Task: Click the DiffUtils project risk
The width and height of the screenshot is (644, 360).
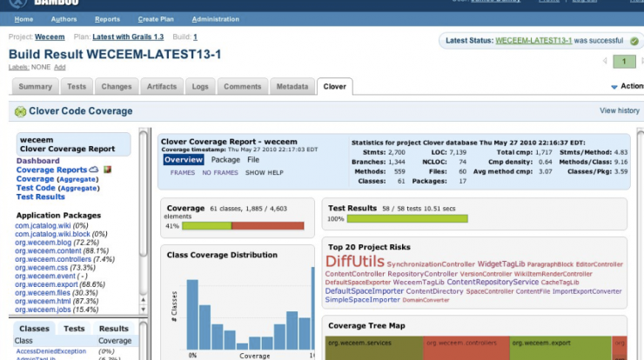Action: coord(355,262)
